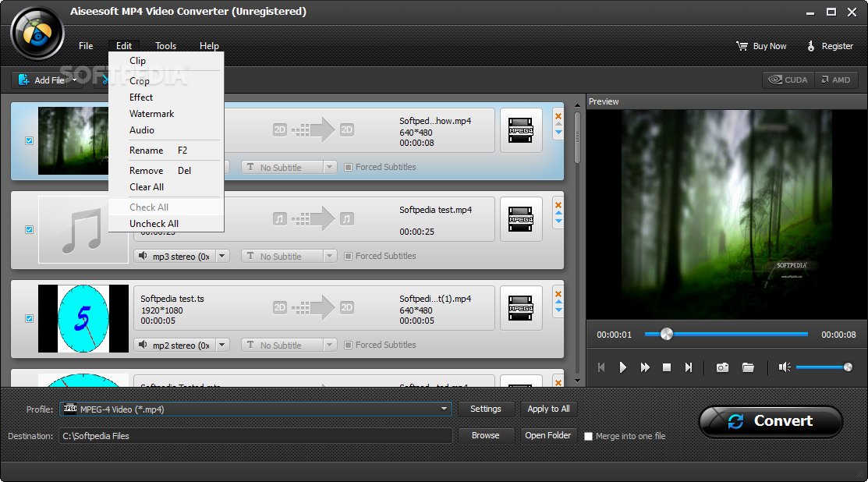868x482 pixels.
Task: Uncheck the first forest video file
Action: 30,140
